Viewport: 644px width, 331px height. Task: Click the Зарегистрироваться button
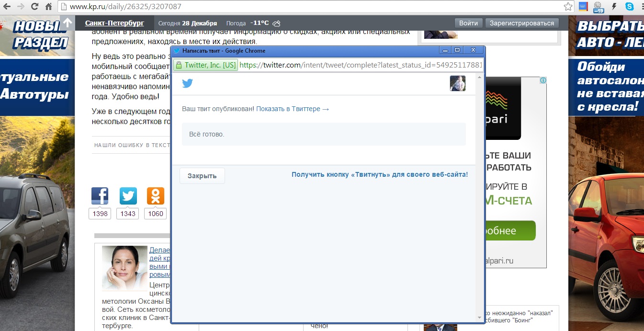click(x=522, y=23)
